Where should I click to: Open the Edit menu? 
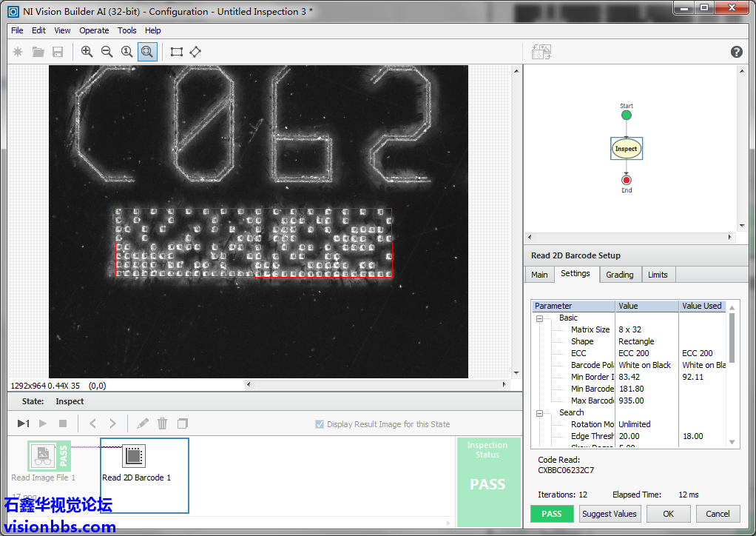point(38,30)
